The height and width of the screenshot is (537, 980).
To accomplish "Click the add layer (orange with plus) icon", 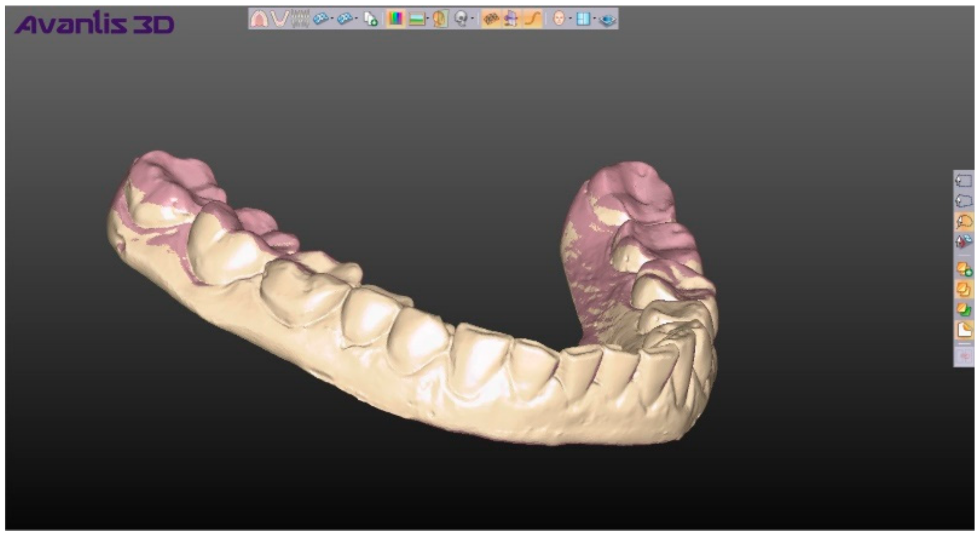I will click(963, 269).
